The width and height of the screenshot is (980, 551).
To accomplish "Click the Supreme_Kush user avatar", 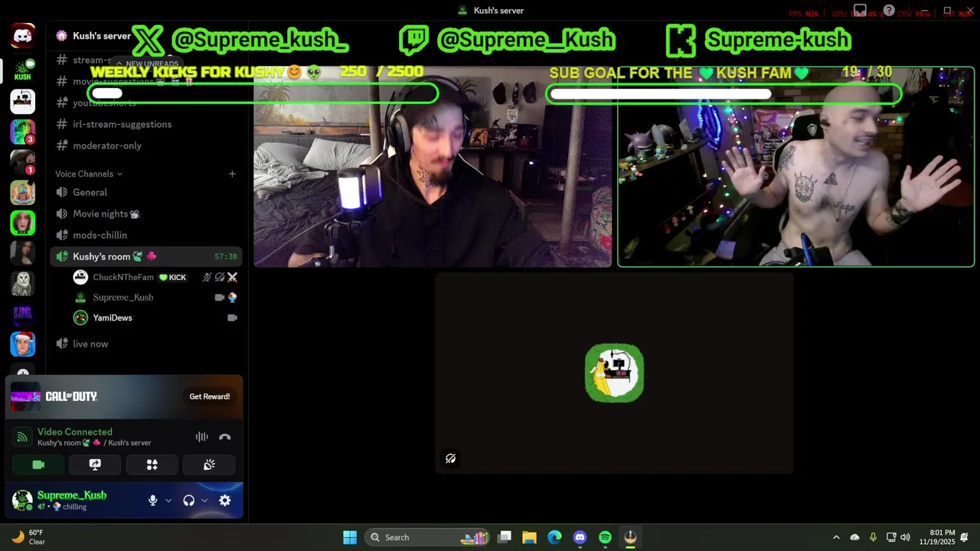I will coord(22,500).
